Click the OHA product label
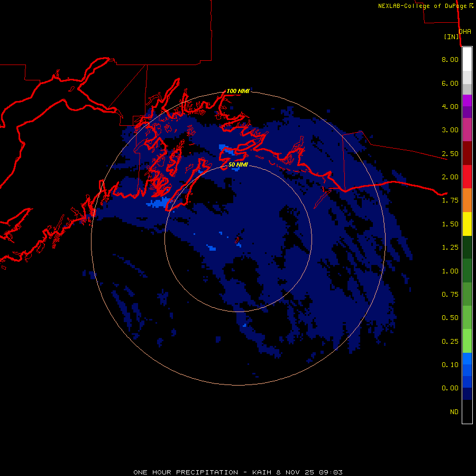The width and height of the screenshot is (476, 476). click(465, 32)
